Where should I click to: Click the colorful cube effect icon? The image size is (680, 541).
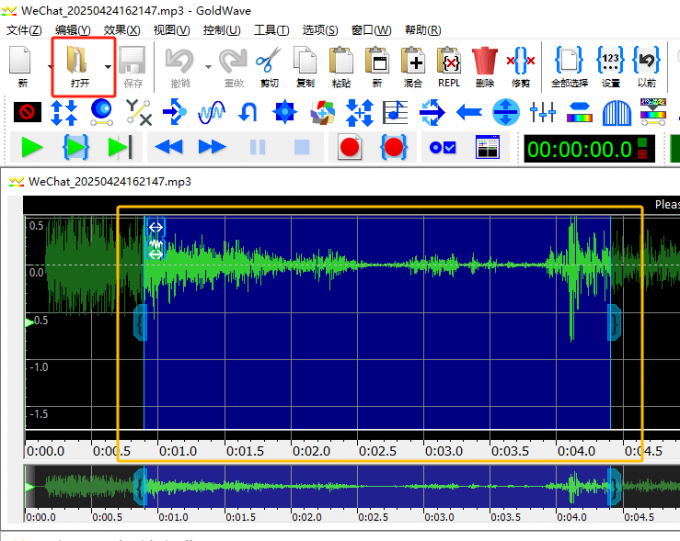coord(322,112)
